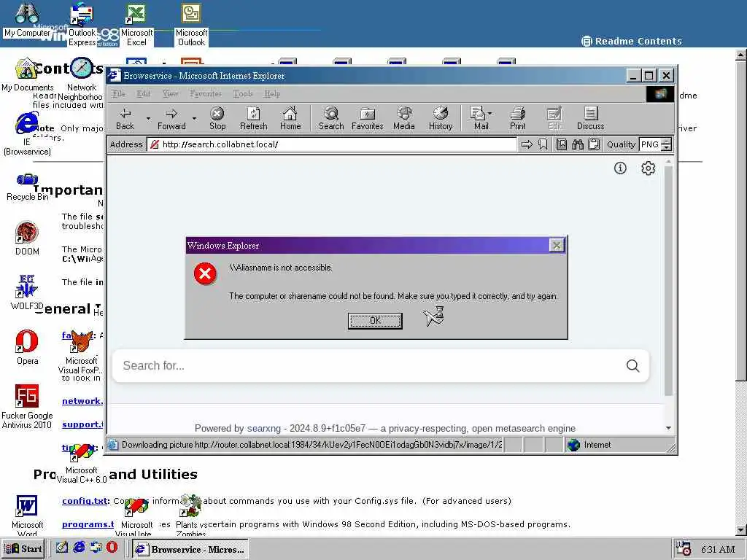The height and width of the screenshot is (560, 747).
Task: Open the View menu
Action: [170, 94]
